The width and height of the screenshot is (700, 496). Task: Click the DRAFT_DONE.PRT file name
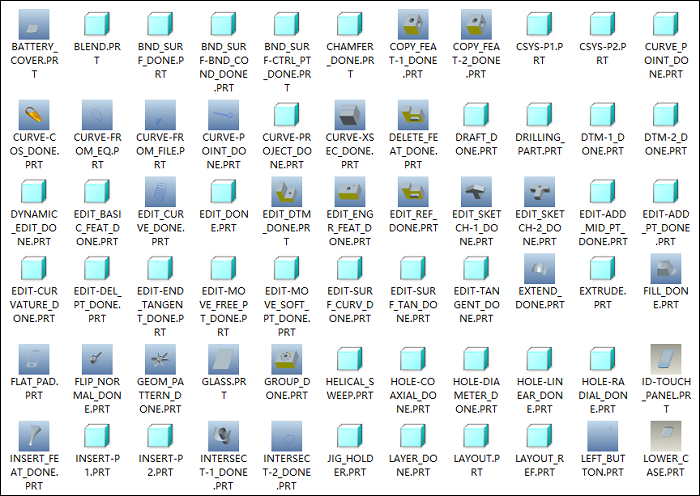pyautogui.click(x=476, y=144)
